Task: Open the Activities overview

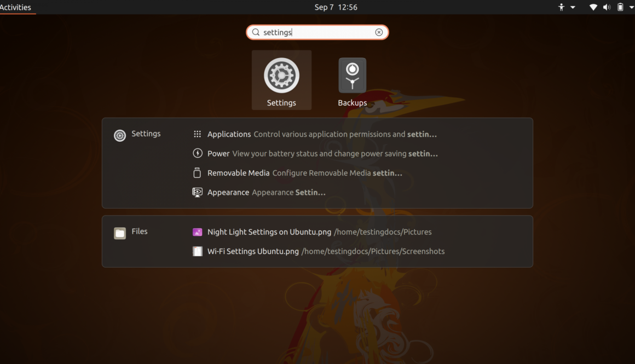Action: 16,7
